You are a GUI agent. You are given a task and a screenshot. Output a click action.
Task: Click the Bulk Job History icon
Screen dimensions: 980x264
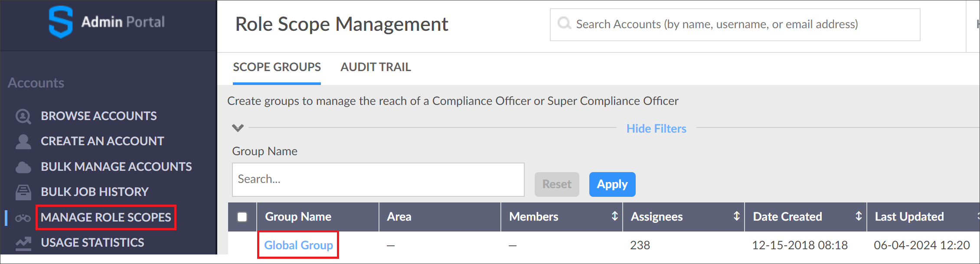tap(23, 192)
